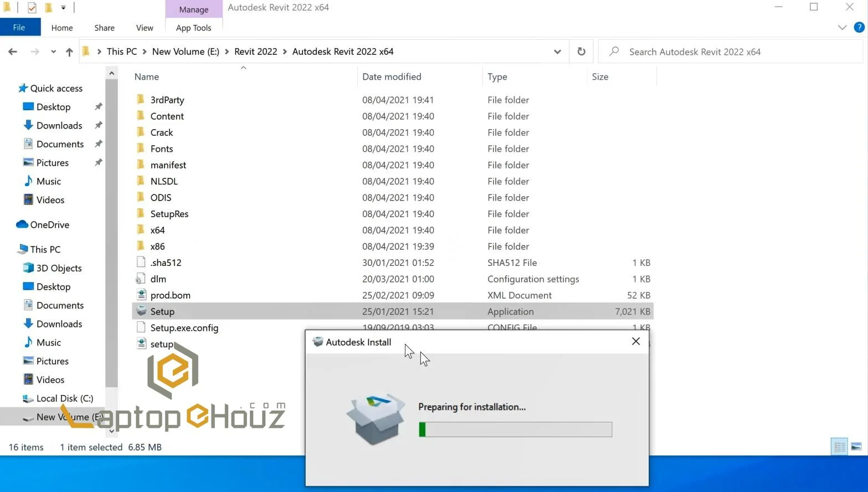Select the Manage contextual tab
The image size is (868, 492).
[x=193, y=9]
